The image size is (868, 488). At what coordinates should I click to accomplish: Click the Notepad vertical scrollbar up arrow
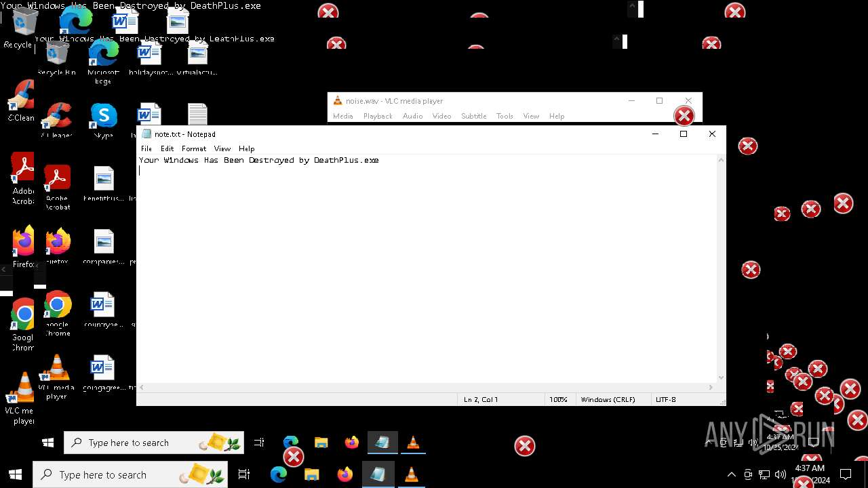click(x=721, y=160)
